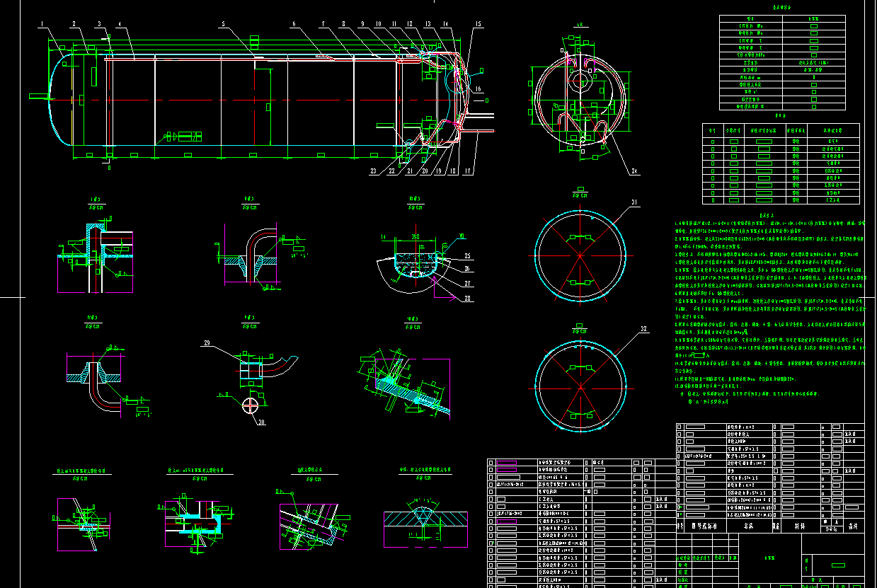Click callout label 10 above the tank
The height and width of the screenshot is (588, 877).
379,24
